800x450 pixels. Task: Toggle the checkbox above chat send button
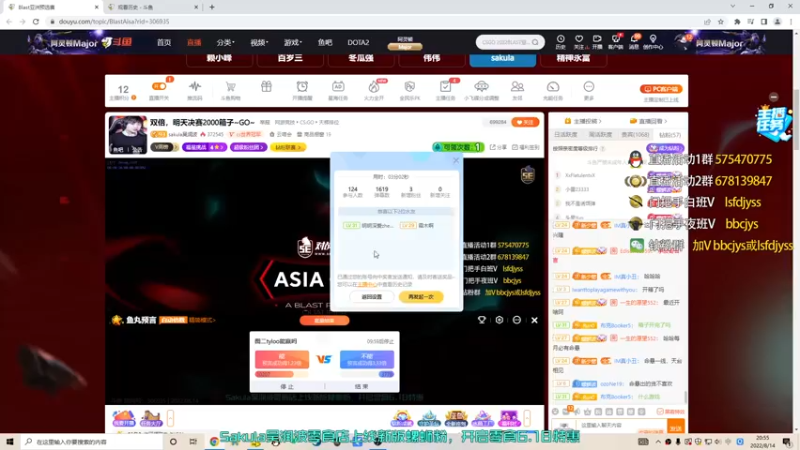pyautogui.click(x=660, y=411)
